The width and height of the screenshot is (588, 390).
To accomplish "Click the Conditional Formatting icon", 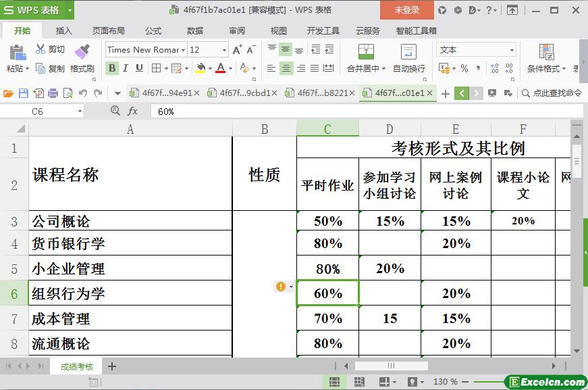I will [546, 52].
